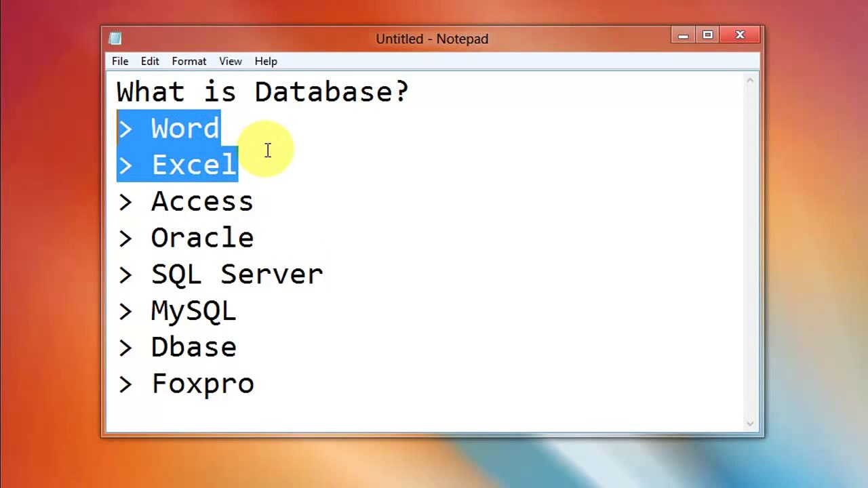Click the heading 'What is Database?'

coord(262,91)
